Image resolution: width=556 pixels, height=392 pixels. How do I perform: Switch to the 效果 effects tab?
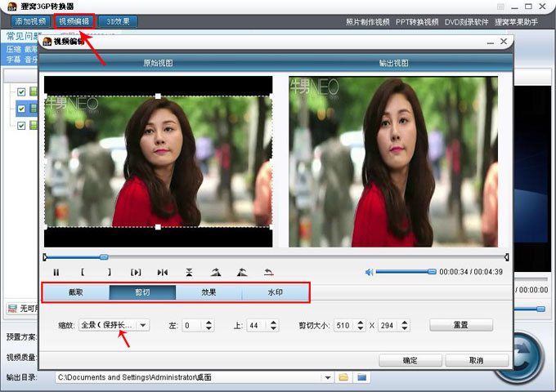208,292
